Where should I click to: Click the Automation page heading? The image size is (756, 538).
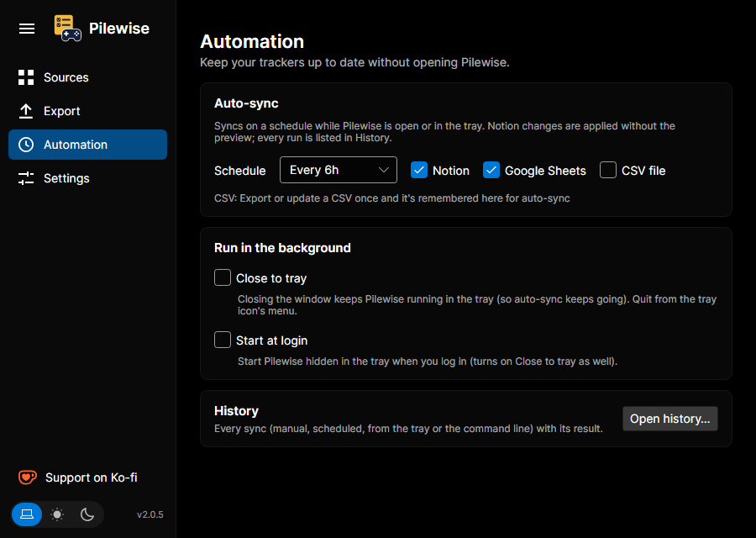[252, 41]
